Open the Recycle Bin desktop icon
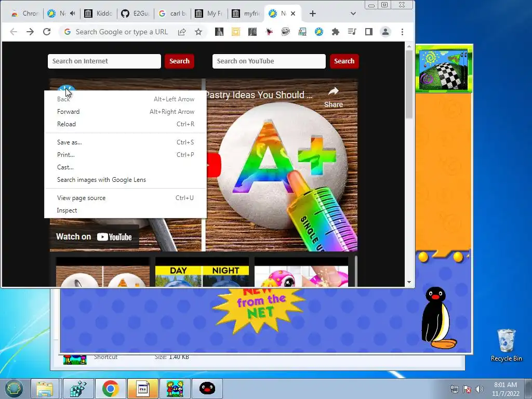 point(506,345)
